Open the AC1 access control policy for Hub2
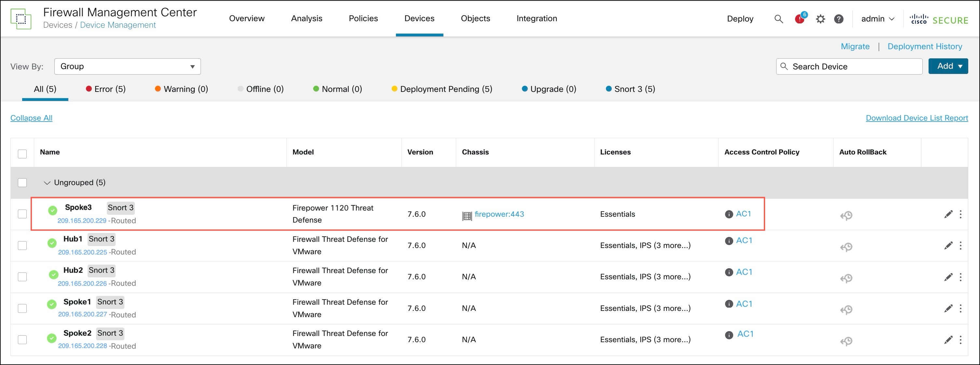This screenshot has height=365, width=980. [x=745, y=272]
